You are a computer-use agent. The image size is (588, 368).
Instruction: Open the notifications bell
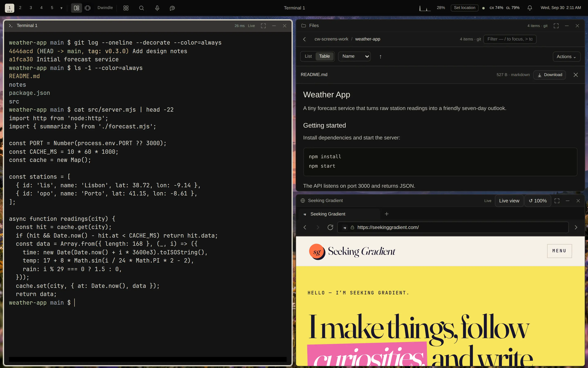530,8
